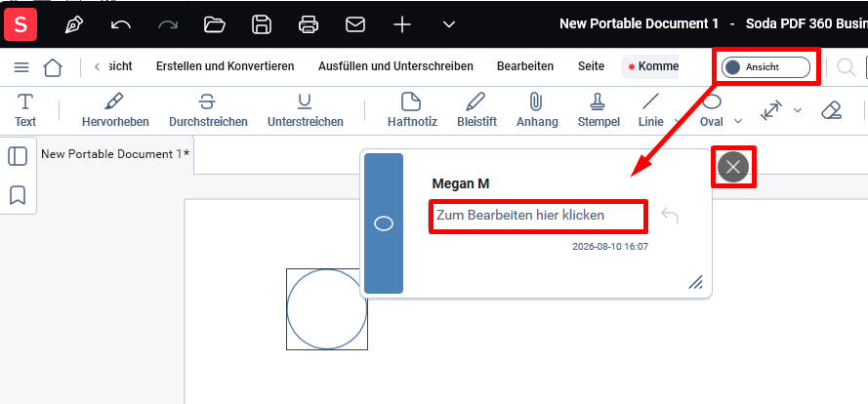Select the eraser tool
This screenshot has height=404, width=868.
831,110
